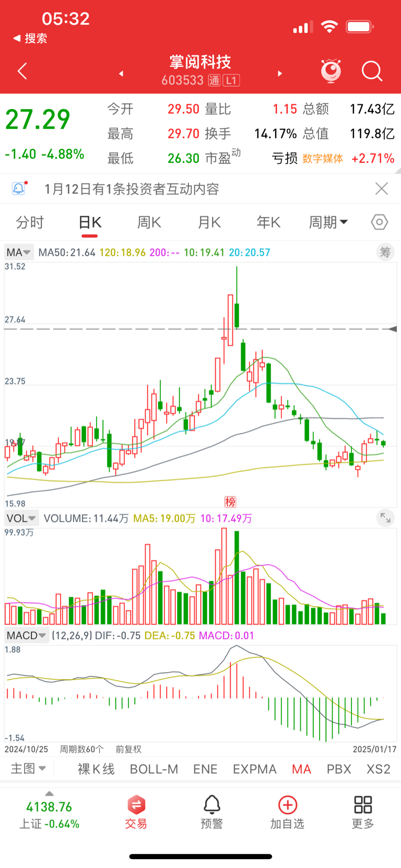Viewport: 401px width, 868px height.
Task: Tap the MA50:21.64 legend value
Action: [x=67, y=253]
